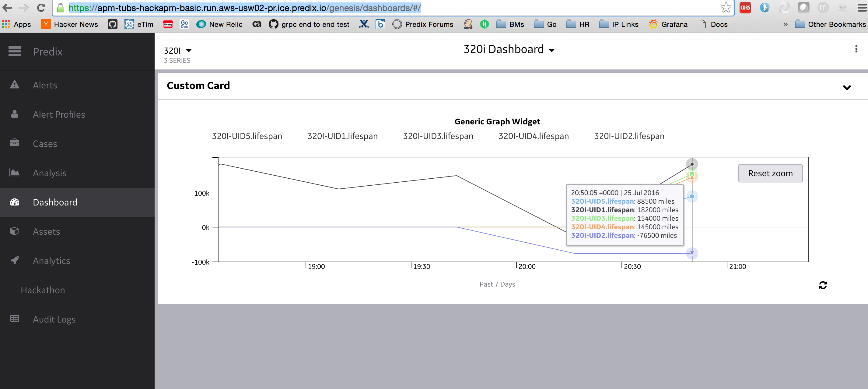
Task: Open Alert Profiles in the sidebar
Action: click(59, 114)
